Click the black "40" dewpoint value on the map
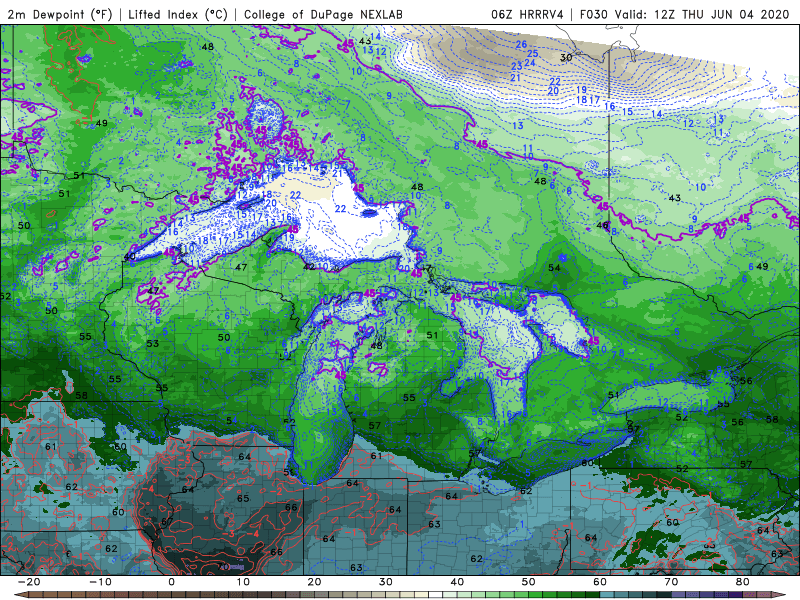This screenshot has height=600, width=800. click(130, 256)
